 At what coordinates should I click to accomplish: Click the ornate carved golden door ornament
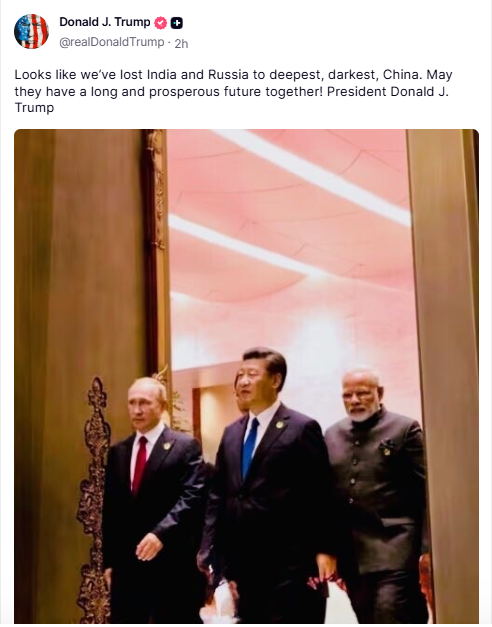click(x=94, y=500)
